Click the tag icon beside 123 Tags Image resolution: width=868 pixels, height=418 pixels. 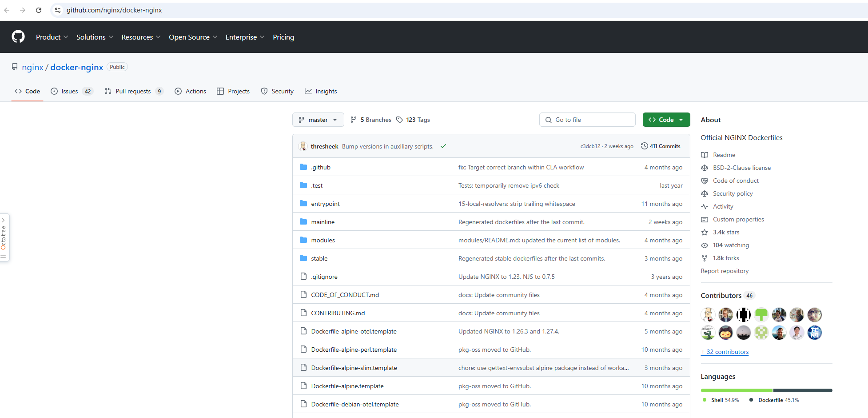click(399, 120)
